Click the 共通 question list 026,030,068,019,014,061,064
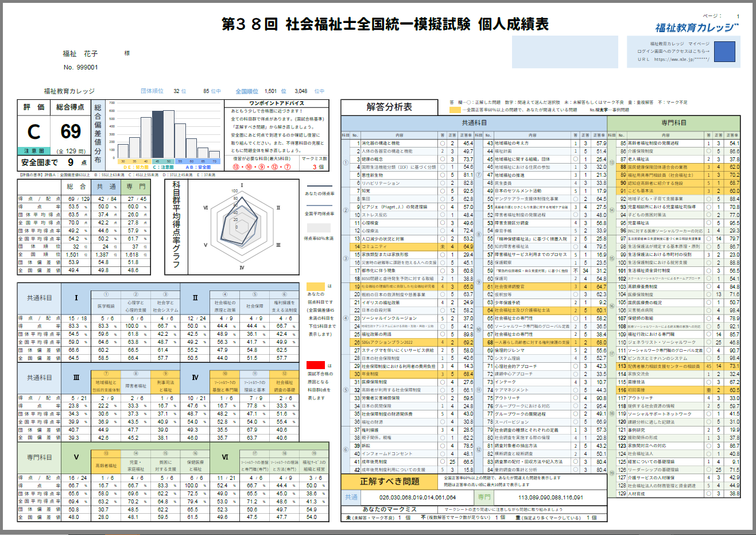Image resolution: width=756 pixels, height=535 pixels. pyautogui.click(x=417, y=497)
